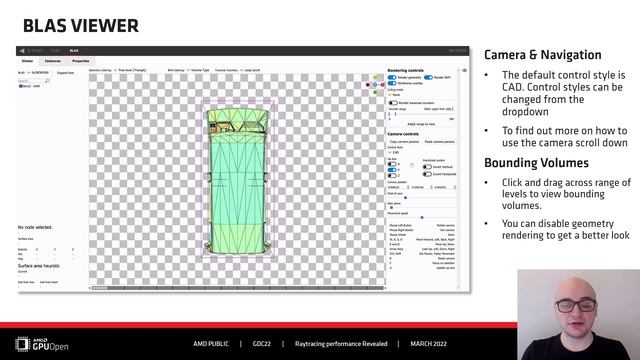Click the 'Rendering controls' heading
640x360 pixels.
tap(405, 71)
